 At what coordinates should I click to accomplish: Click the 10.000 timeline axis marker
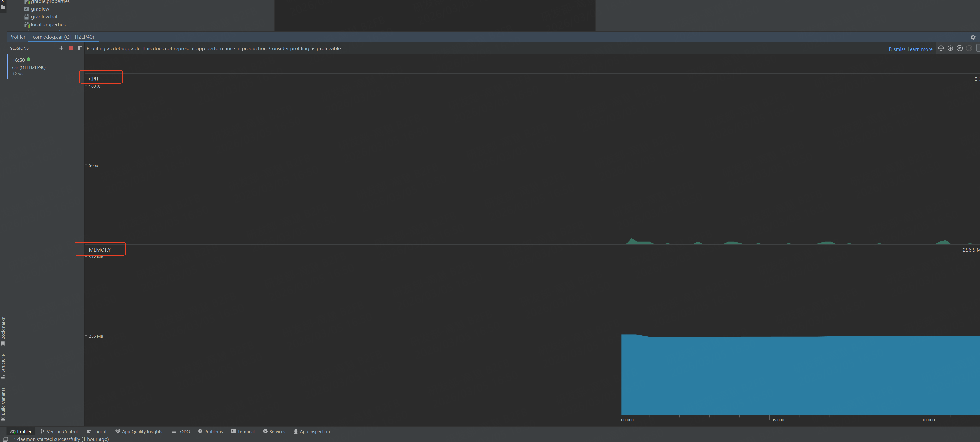(928, 420)
